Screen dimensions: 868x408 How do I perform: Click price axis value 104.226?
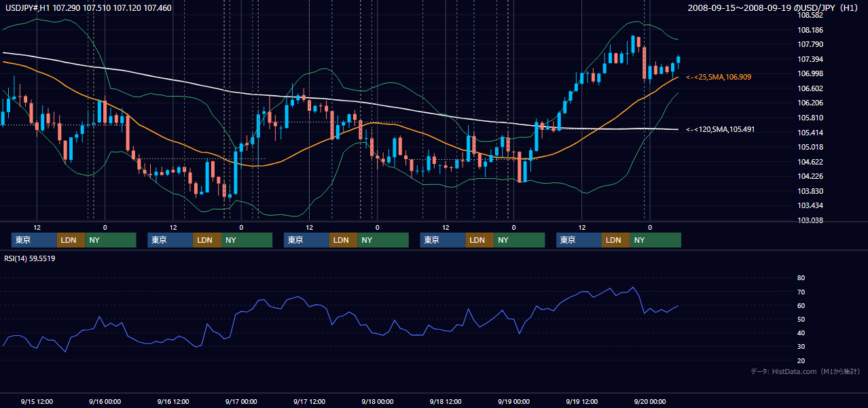click(810, 176)
